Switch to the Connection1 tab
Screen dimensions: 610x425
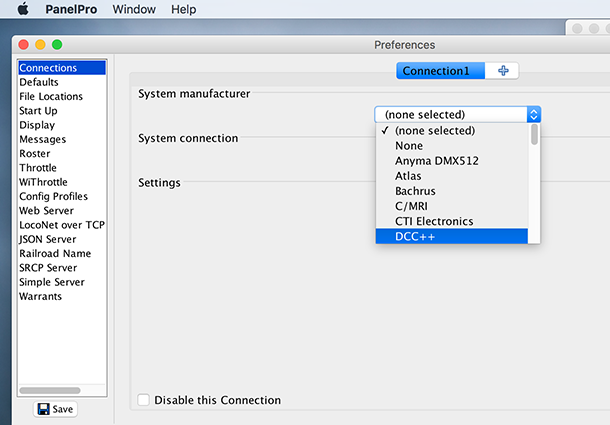pyautogui.click(x=440, y=71)
